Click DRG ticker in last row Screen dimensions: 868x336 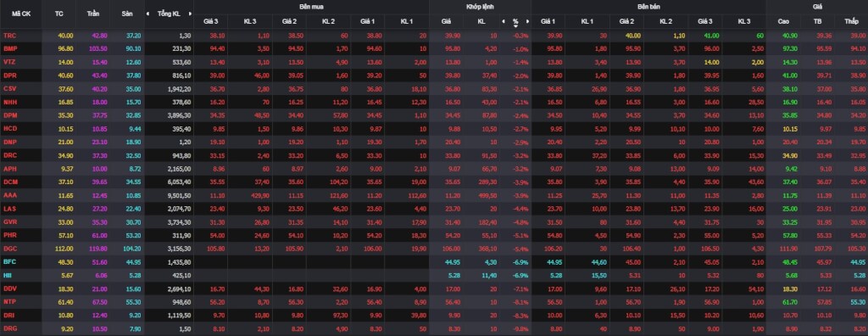tap(10, 328)
